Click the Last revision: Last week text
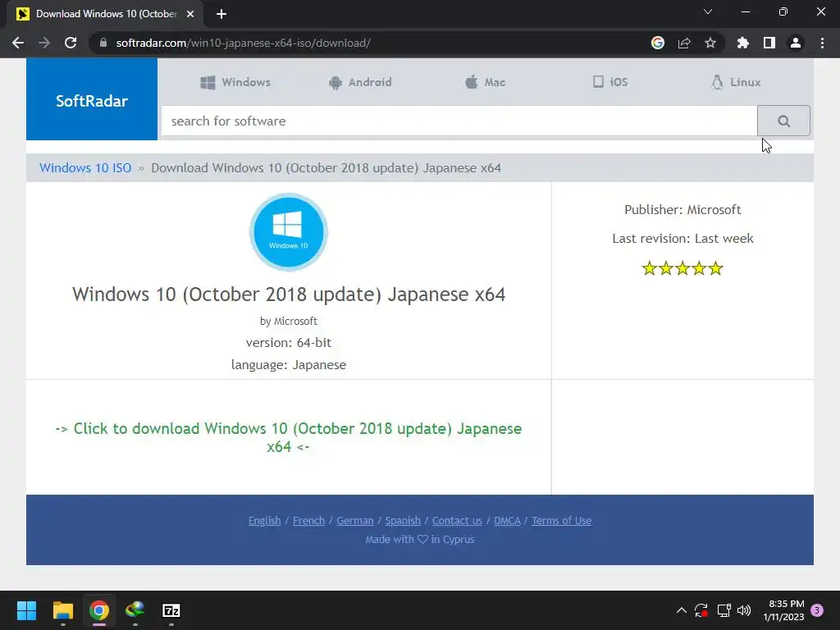The height and width of the screenshot is (630, 840). point(682,239)
